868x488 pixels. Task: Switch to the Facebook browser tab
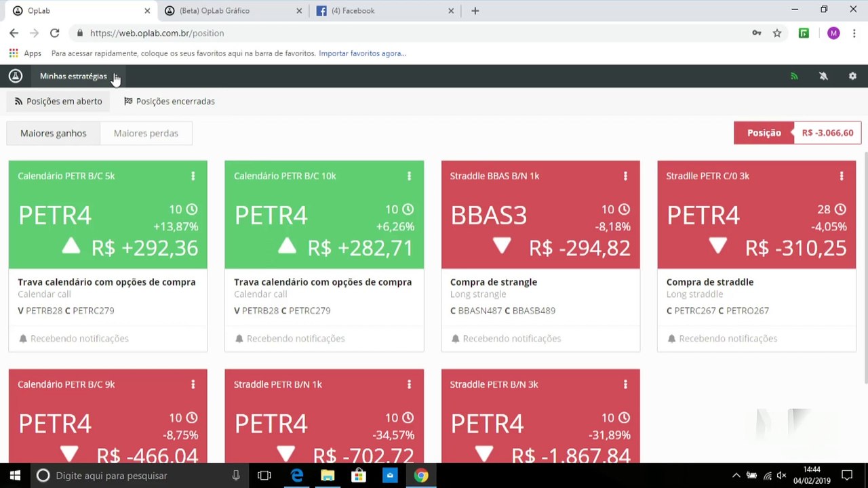coord(382,11)
